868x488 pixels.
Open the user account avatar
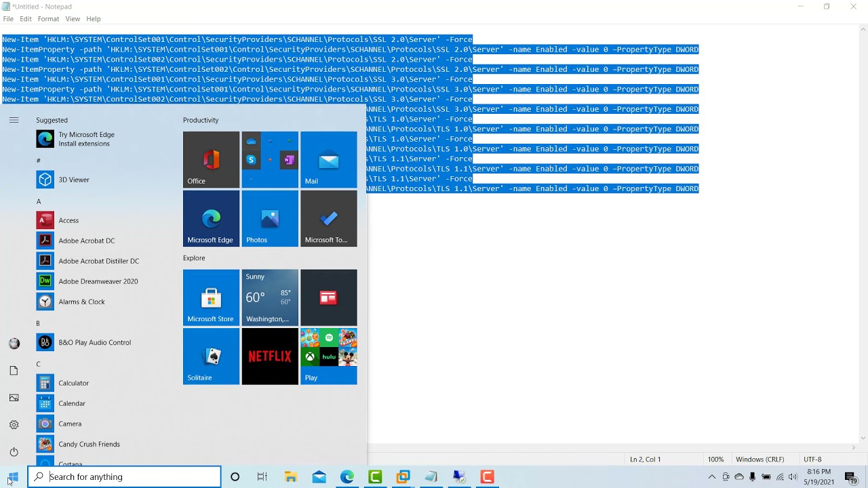point(14,344)
